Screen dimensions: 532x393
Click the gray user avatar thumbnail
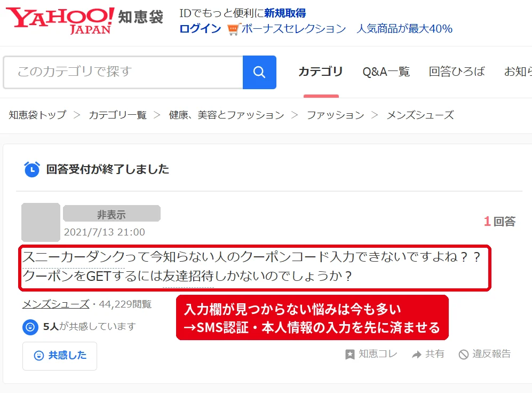coord(41,222)
